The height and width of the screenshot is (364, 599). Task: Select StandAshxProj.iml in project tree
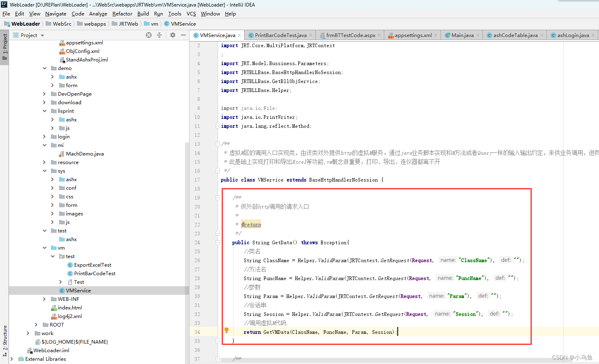[x=87, y=60]
